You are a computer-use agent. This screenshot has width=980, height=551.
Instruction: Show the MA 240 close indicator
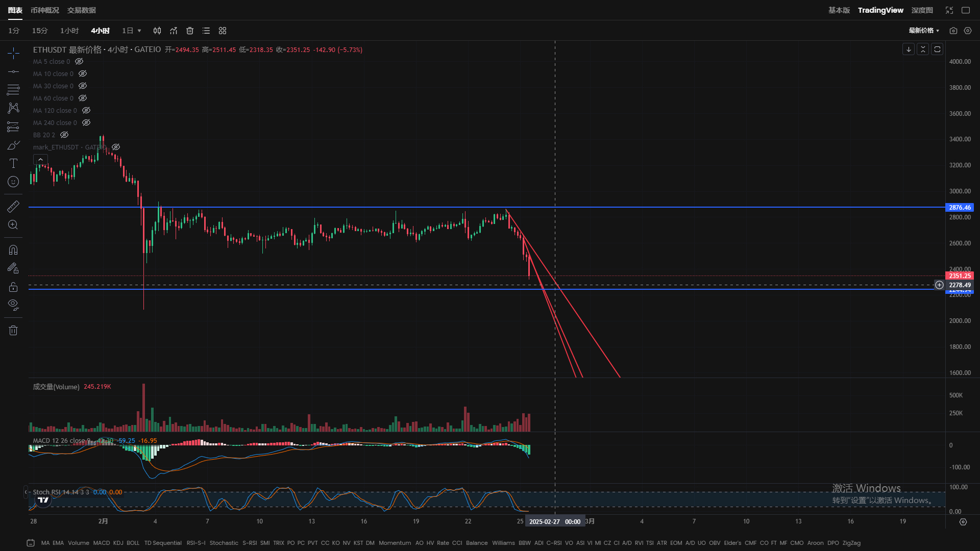click(86, 123)
